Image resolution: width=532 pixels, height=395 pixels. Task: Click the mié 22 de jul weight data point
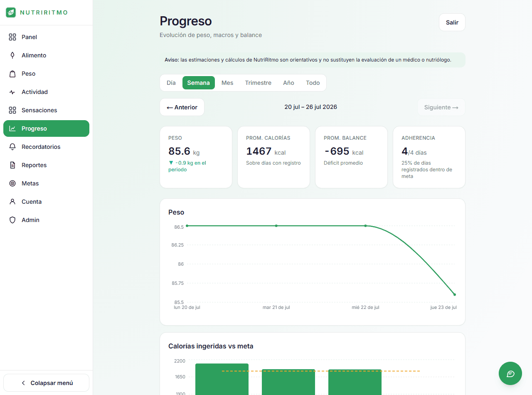[365, 226]
